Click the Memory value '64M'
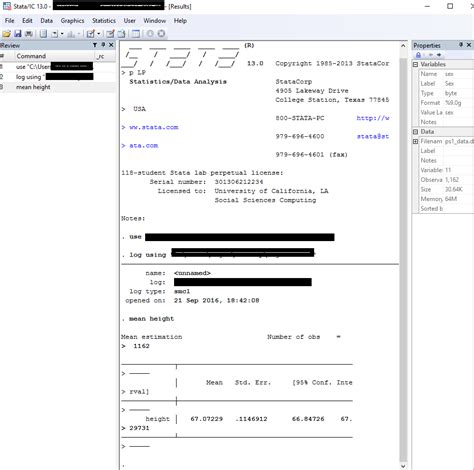Image resolution: width=474 pixels, height=470 pixels. point(451,199)
